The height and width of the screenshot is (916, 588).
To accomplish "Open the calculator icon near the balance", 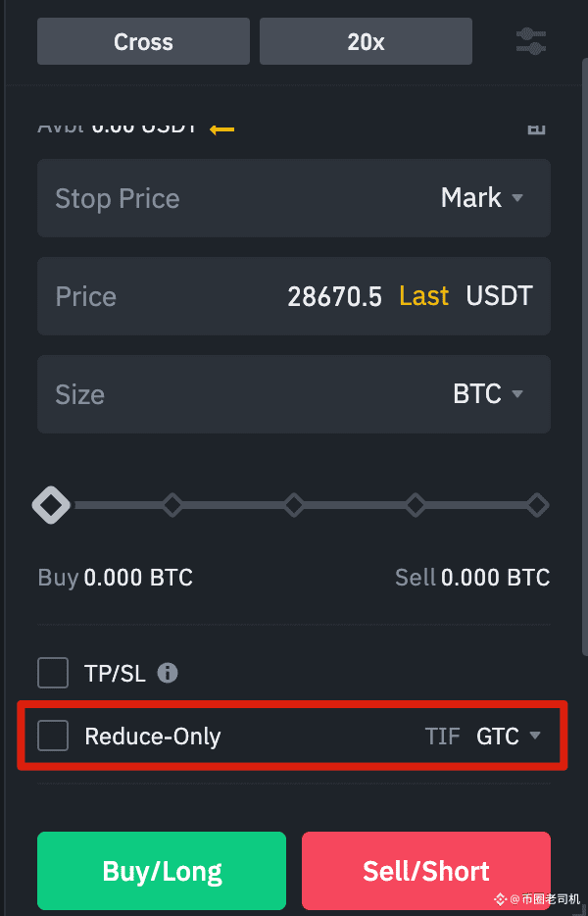I will tap(536, 128).
